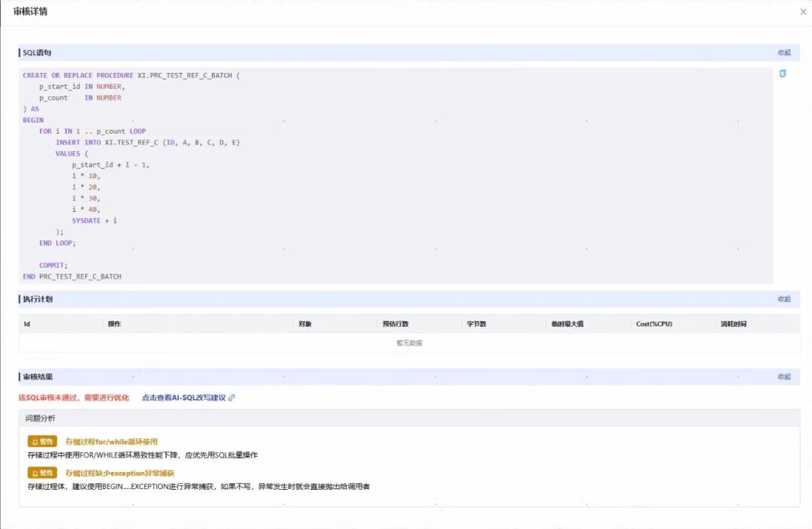Click the SQL语句 section title
The width and height of the screenshot is (812, 529).
point(37,53)
